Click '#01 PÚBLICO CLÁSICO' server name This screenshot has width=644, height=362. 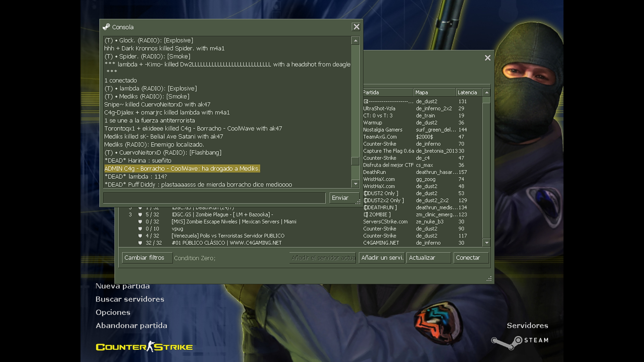[226, 243]
